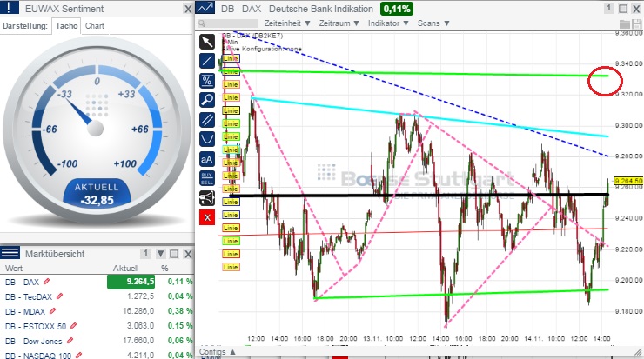The height and width of the screenshot is (359, 644).
Task: Select the DB - MDAX instrument
Action: pyautogui.click(x=25, y=312)
